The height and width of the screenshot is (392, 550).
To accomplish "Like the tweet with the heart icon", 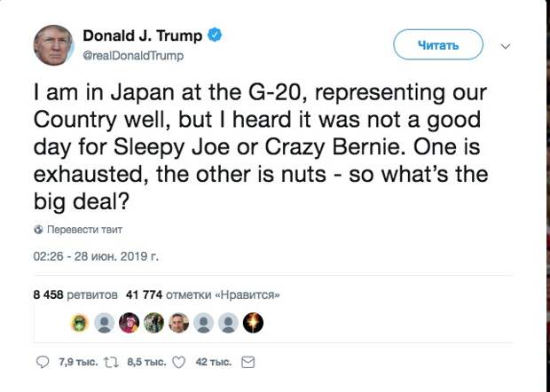I will click(177, 362).
